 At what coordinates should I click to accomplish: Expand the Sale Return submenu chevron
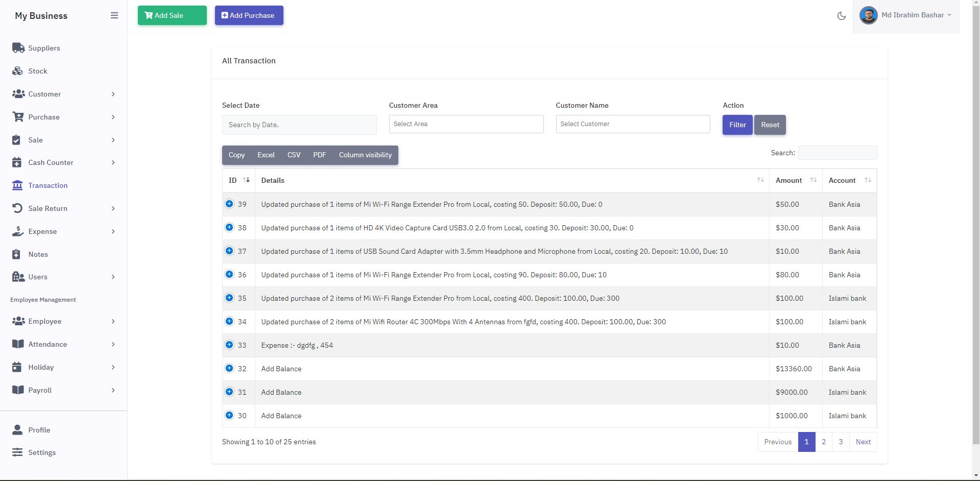pyautogui.click(x=113, y=208)
